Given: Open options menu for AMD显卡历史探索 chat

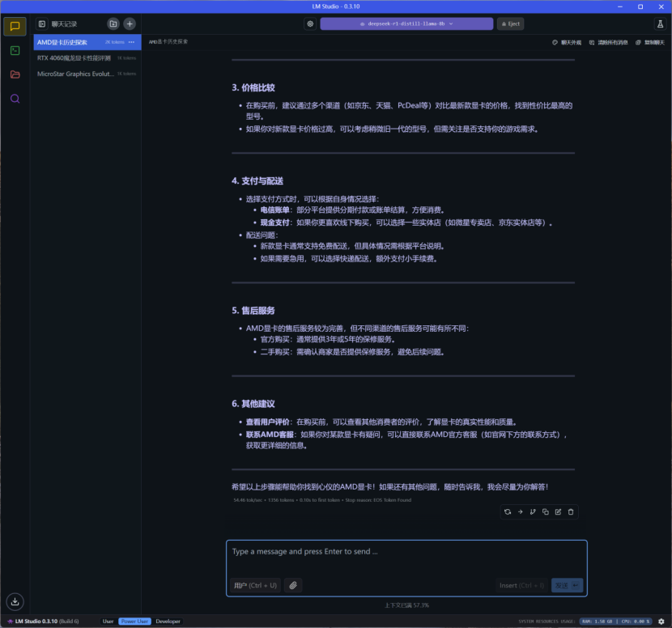Looking at the screenshot, I should (131, 42).
